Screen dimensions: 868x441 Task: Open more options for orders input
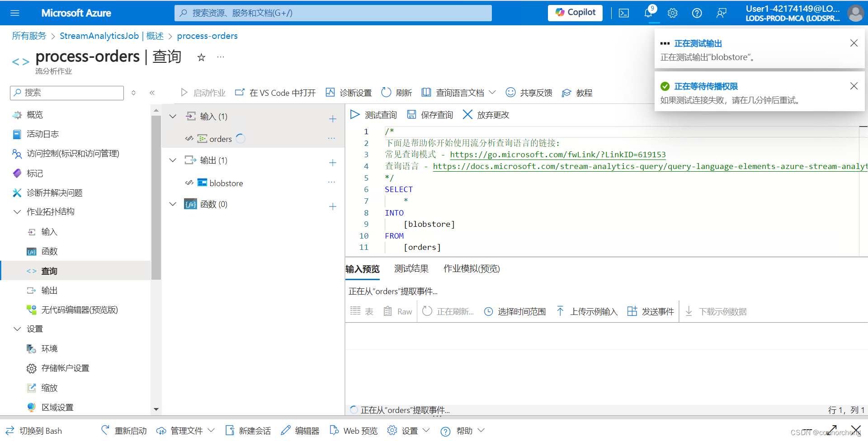point(331,138)
